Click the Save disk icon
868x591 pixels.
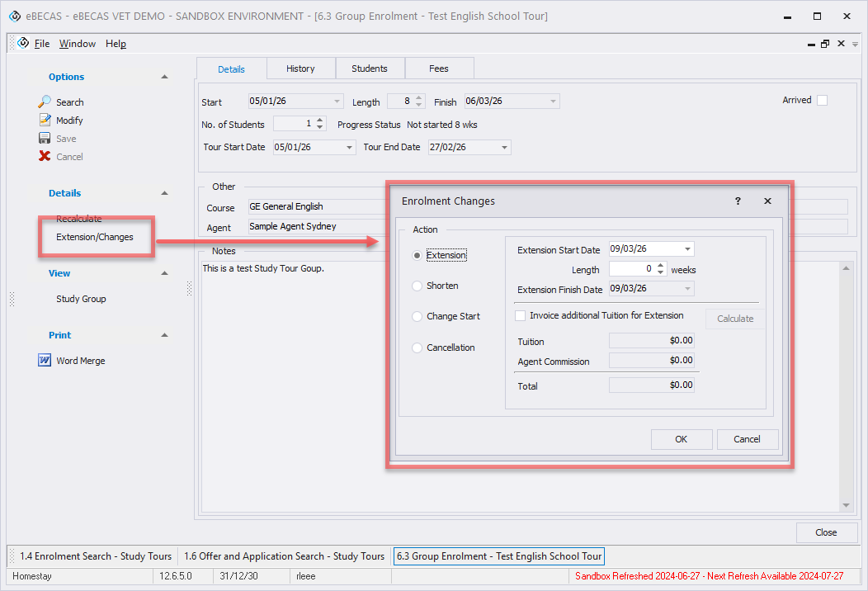[45, 139]
